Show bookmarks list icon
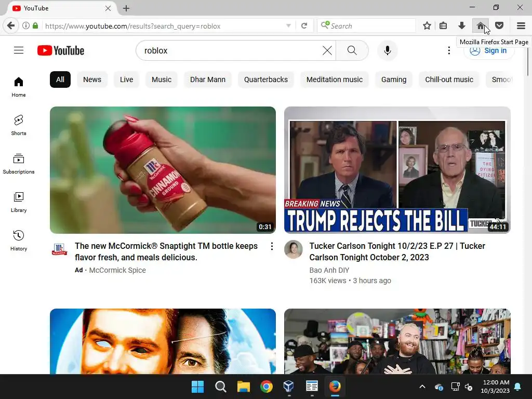This screenshot has height=399, width=532. tap(443, 26)
